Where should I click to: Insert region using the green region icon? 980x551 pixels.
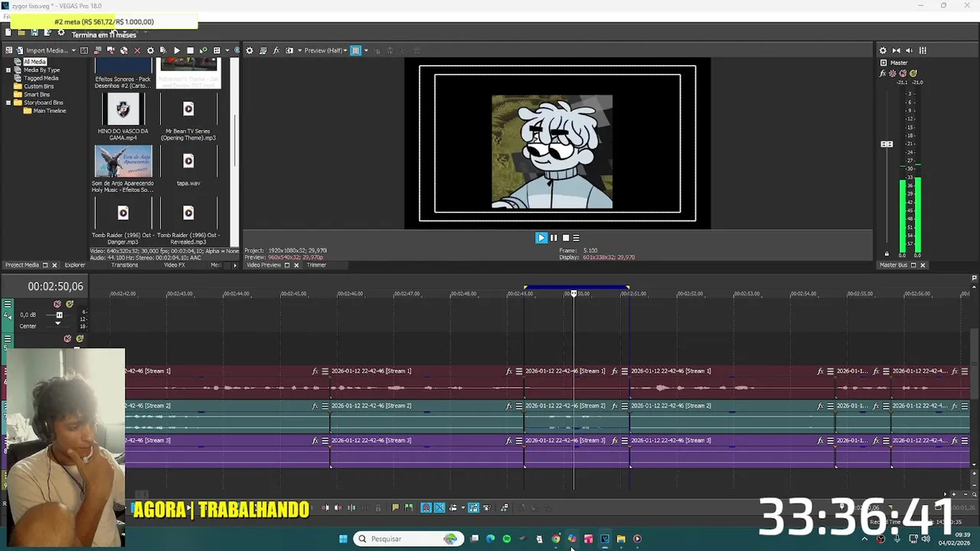click(409, 507)
